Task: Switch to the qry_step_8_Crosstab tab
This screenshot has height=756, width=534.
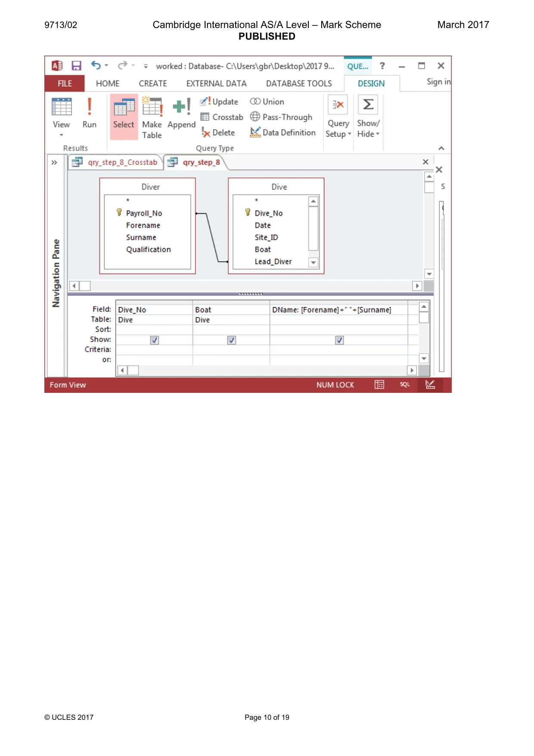Action: [x=115, y=162]
